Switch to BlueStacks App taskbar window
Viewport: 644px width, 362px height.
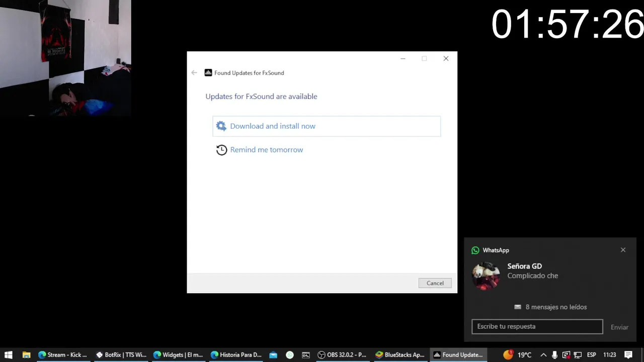coord(400,355)
